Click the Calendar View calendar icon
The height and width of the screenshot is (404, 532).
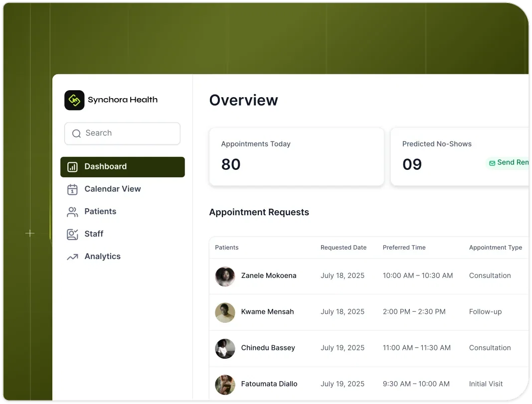point(72,189)
